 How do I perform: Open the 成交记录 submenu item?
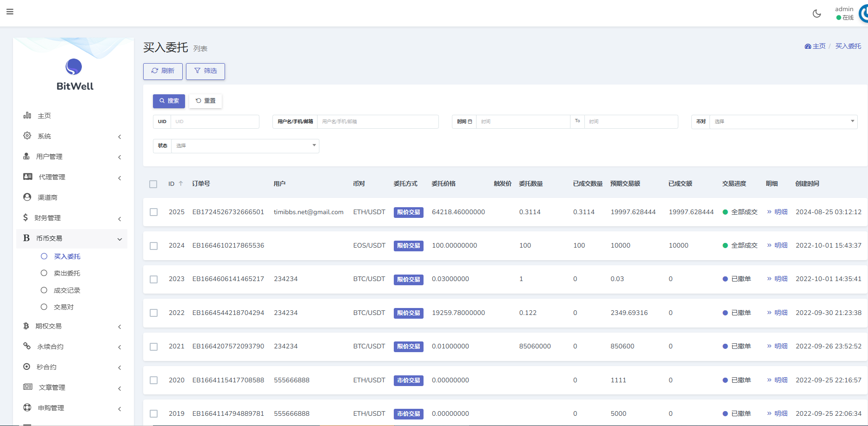pos(67,290)
